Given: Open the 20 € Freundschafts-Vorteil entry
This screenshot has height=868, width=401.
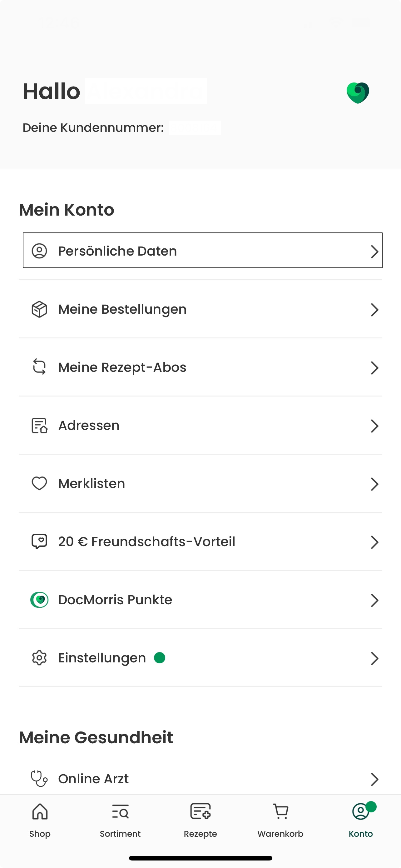Looking at the screenshot, I should click(x=200, y=542).
